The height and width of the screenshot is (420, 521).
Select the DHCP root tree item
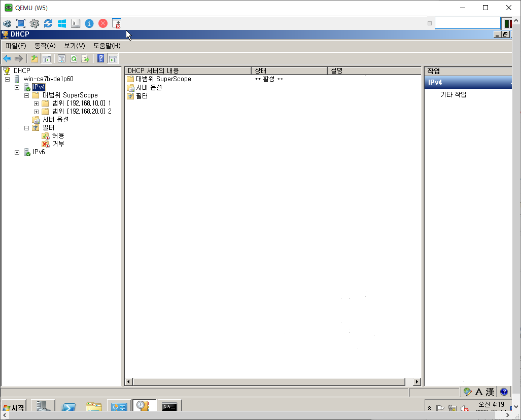(22, 71)
